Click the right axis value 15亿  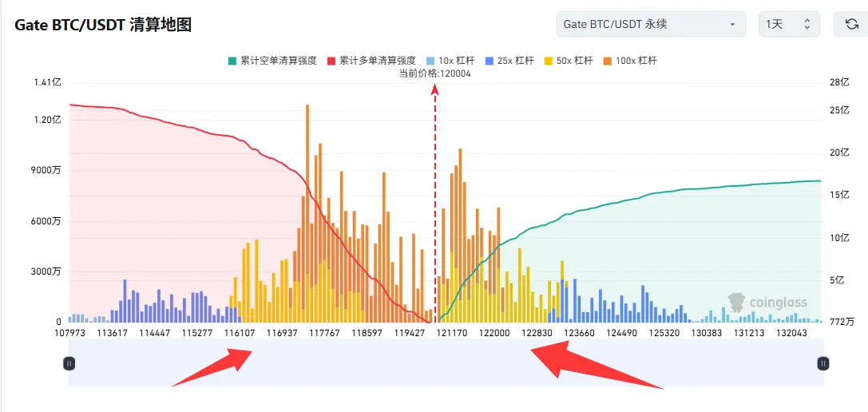point(839,195)
